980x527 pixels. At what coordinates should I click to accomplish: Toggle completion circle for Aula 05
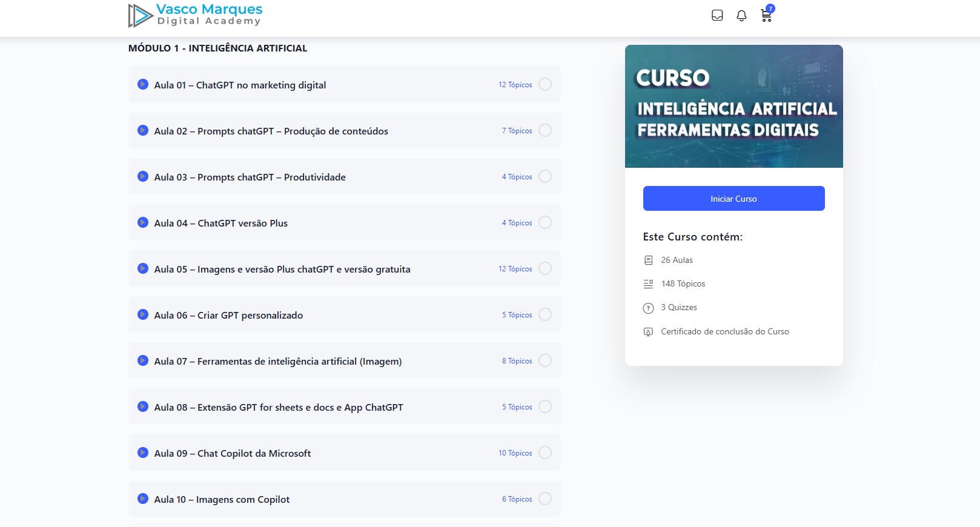(545, 268)
